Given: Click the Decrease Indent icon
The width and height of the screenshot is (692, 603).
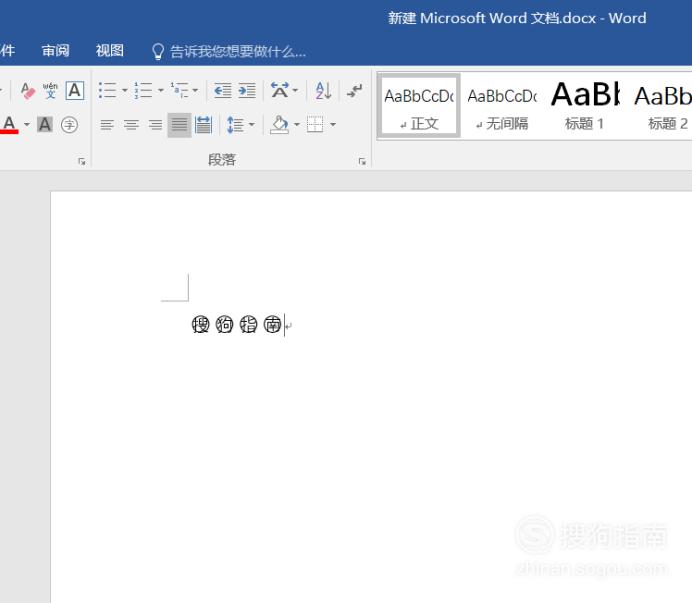Looking at the screenshot, I should point(222,91).
